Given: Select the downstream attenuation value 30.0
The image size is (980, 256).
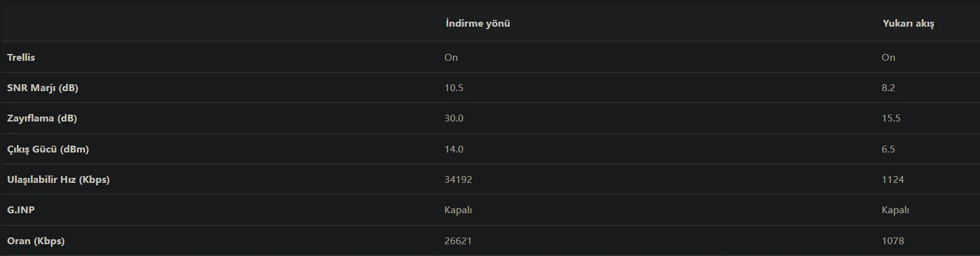Looking at the screenshot, I should 454,118.
